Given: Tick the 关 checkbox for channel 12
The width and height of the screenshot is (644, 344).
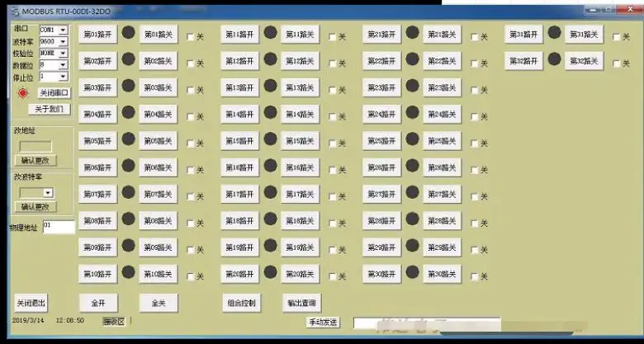Looking at the screenshot, I should point(332,64).
